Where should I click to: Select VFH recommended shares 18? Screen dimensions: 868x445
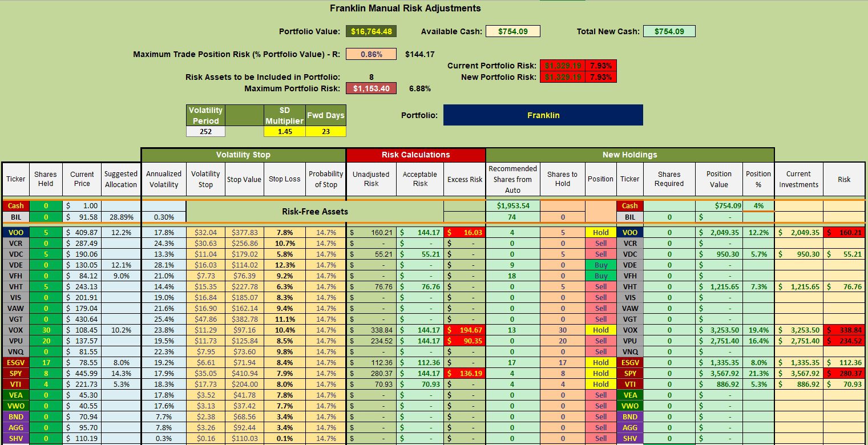[512, 276]
